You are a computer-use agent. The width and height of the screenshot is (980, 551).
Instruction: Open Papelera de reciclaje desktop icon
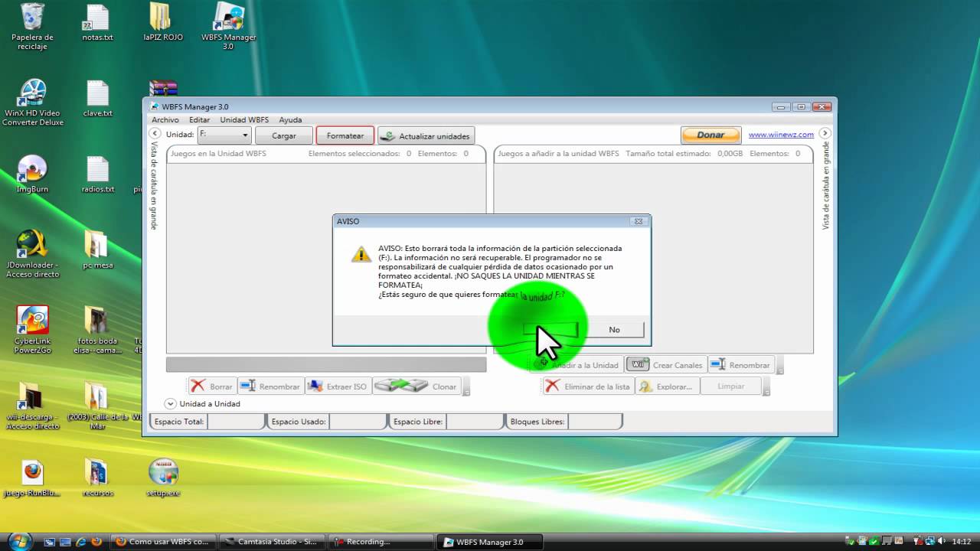click(x=32, y=26)
